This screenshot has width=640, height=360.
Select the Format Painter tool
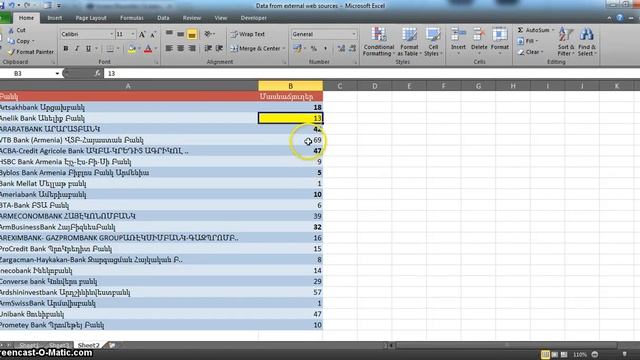pos(31,52)
